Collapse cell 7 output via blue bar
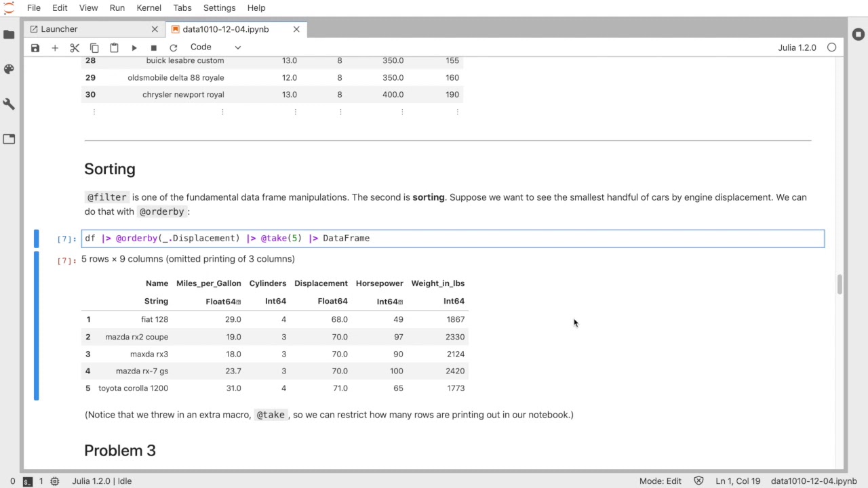Viewport: 868px width, 488px height. pyautogui.click(x=37, y=325)
